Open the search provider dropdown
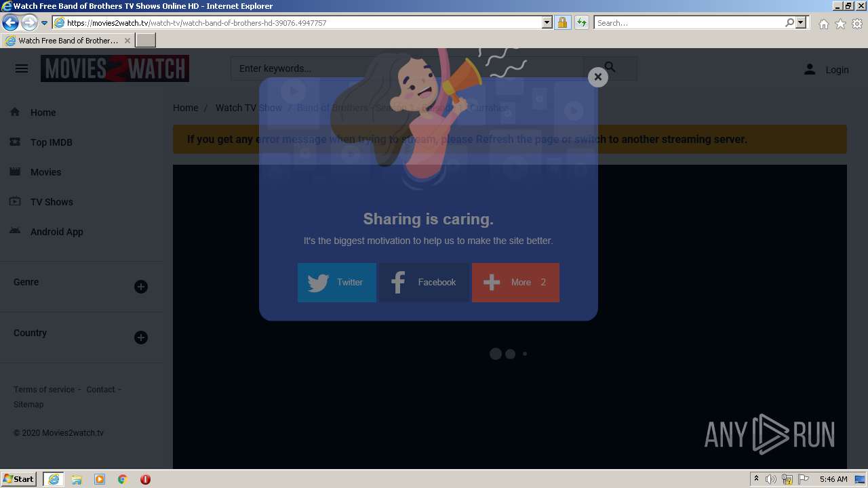Viewport: 868px width, 488px height. [x=801, y=22]
